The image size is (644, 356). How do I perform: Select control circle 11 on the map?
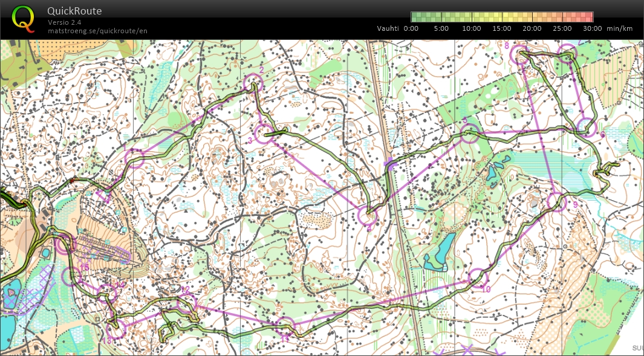pos(284,326)
